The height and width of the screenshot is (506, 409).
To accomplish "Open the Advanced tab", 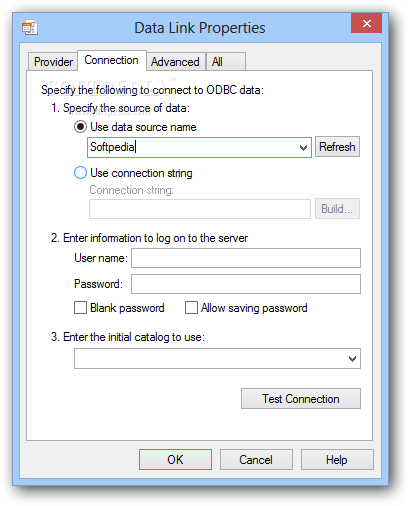I will tap(175, 62).
